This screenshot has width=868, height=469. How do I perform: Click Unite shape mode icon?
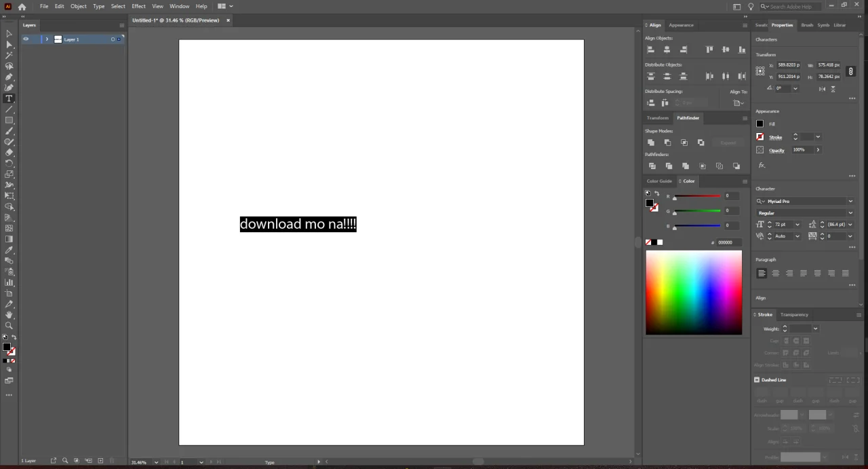[x=651, y=143]
